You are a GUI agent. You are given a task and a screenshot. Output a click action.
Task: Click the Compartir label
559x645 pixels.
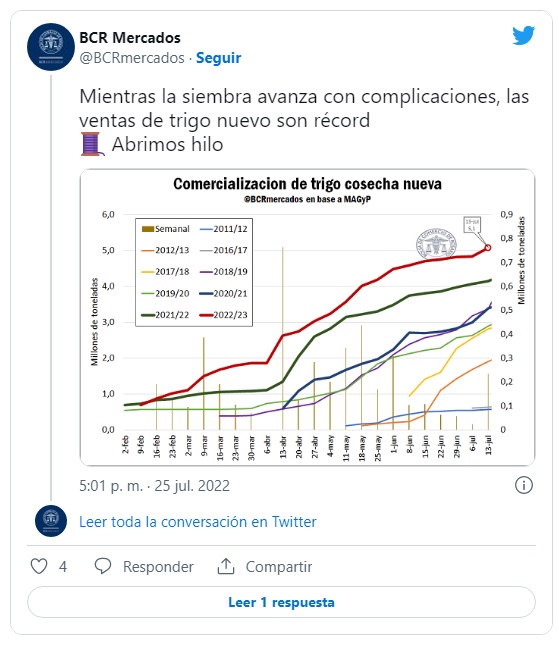(279, 567)
